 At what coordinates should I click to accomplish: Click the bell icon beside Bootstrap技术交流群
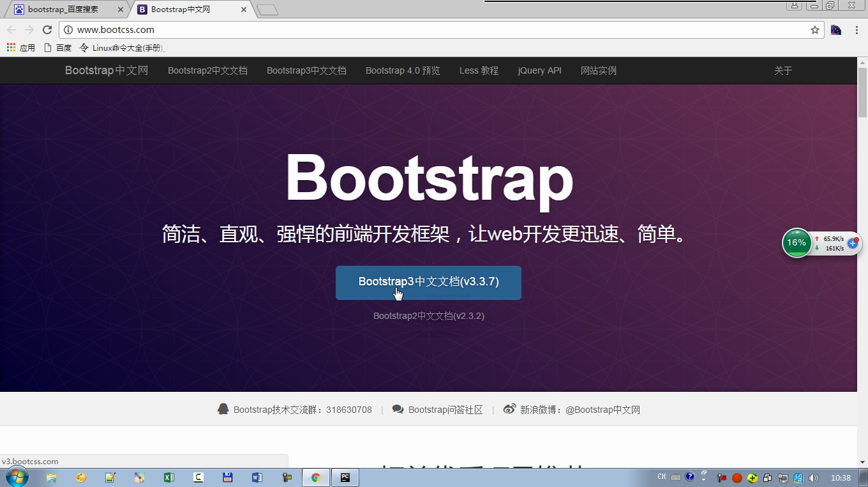click(223, 409)
